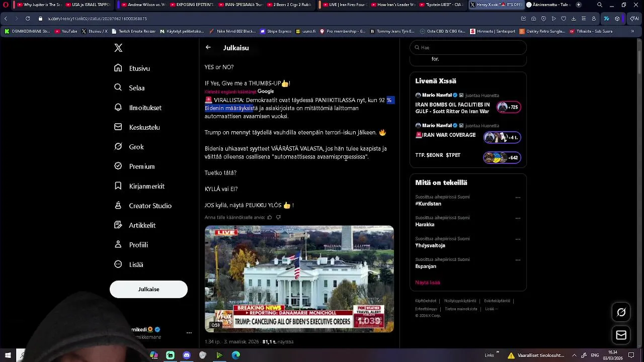The image size is (644, 362).
Task: Open account menu dots beside mikedi
Action: click(x=189, y=333)
